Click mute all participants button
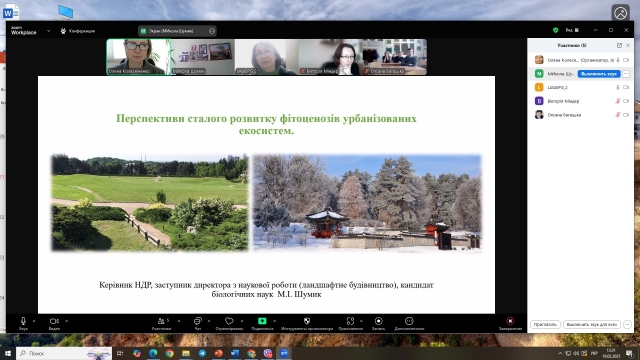This screenshot has width=640, height=360. tap(592, 324)
